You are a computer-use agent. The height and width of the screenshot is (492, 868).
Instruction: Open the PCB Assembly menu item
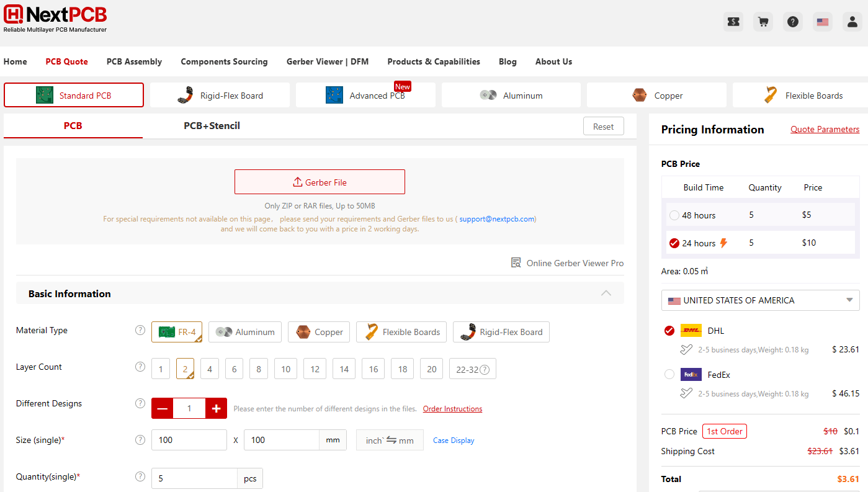pos(134,61)
